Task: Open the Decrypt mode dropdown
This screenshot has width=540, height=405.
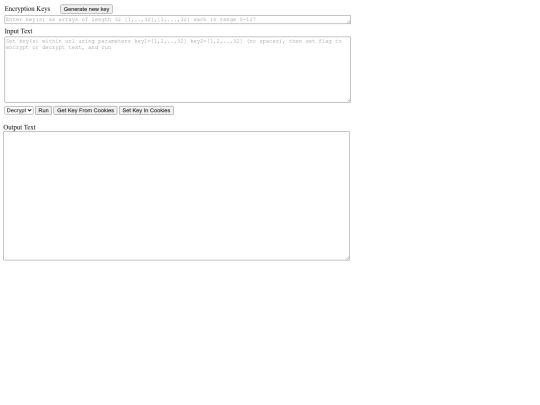Action: point(19,110)
